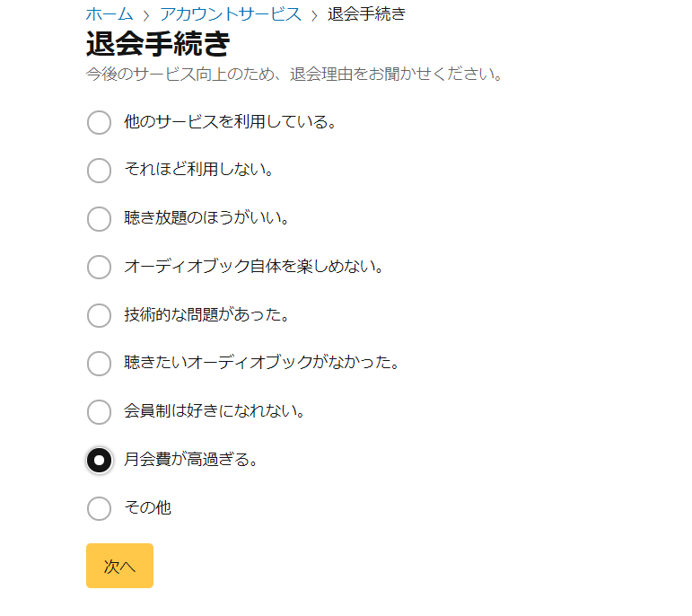
Task: Click the その他 label text
Action: pos(147,508)
